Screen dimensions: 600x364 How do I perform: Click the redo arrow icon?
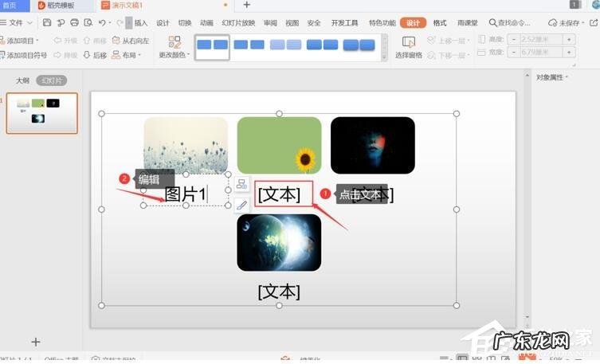coord(120,22)
